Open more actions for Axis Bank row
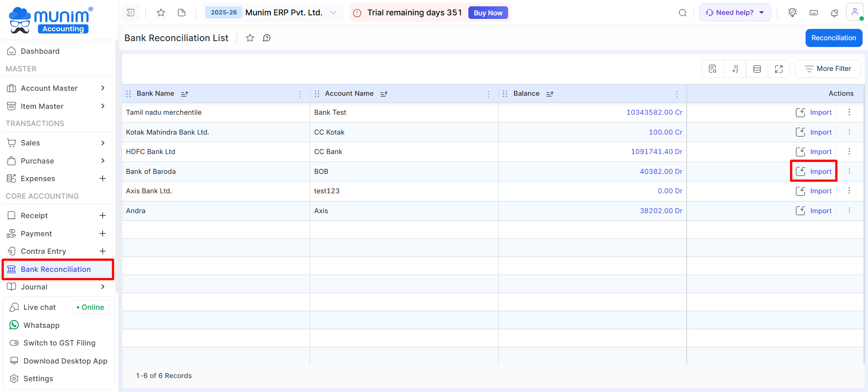This screenshot has height=392, width=868. click(849, 191)
